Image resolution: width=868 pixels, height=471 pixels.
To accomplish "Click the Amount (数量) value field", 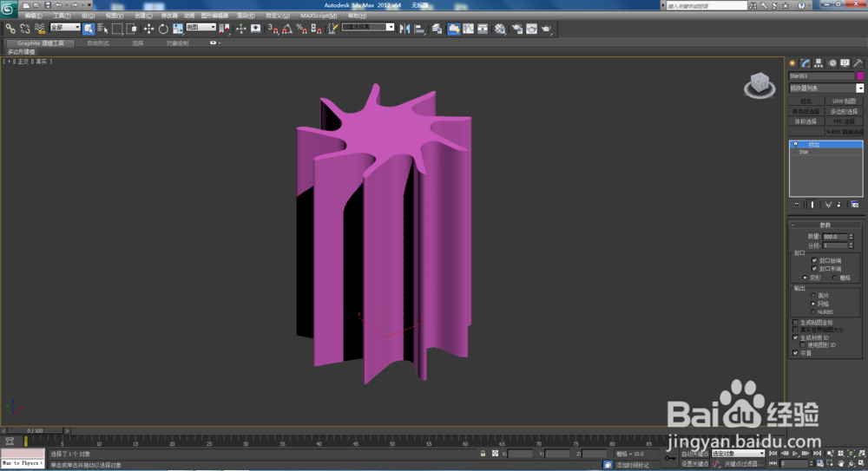I will 835,236.
